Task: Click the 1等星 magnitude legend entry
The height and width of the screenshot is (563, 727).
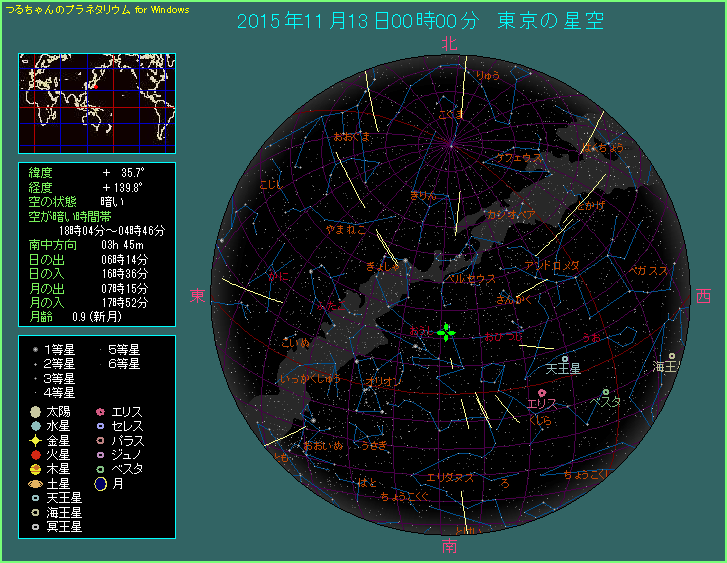Action: pos(60,350)
